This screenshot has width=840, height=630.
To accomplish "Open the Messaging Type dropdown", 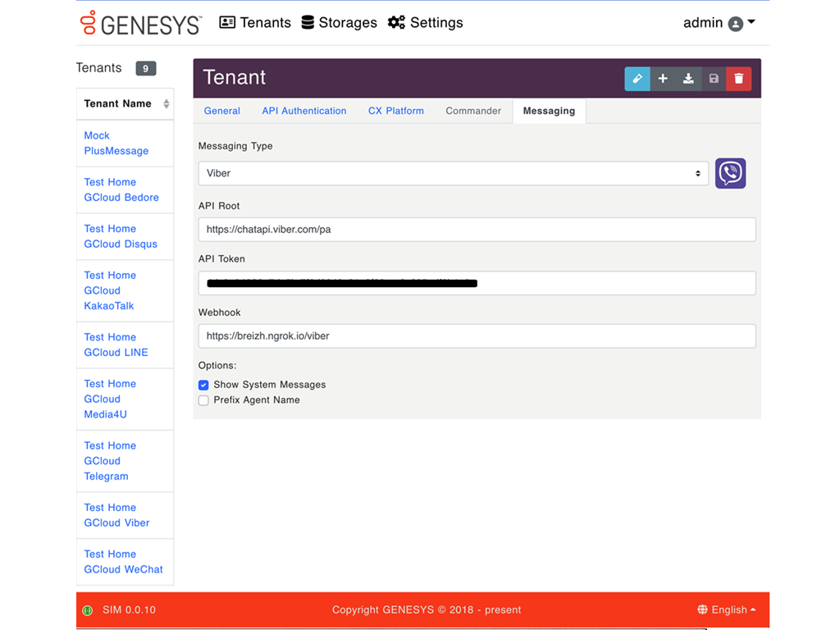I will (x=453, y=173).
